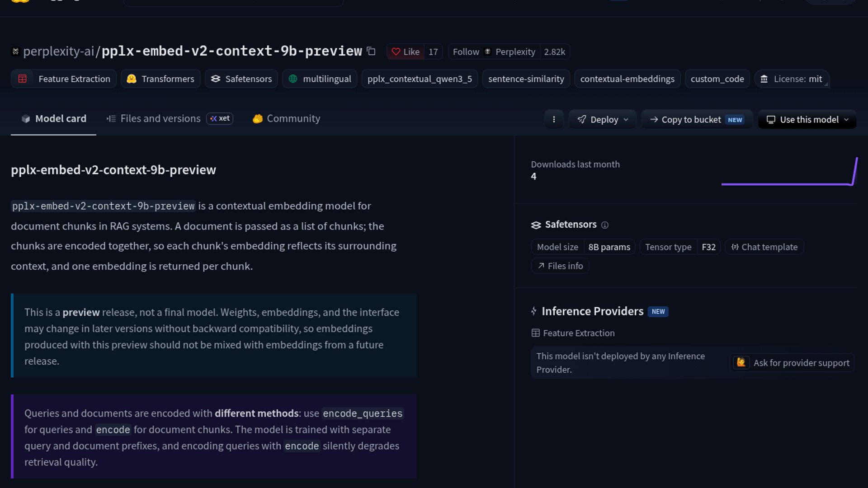Click Ask for provider support
Screen dimensions: 868x488
pos(792,363)
